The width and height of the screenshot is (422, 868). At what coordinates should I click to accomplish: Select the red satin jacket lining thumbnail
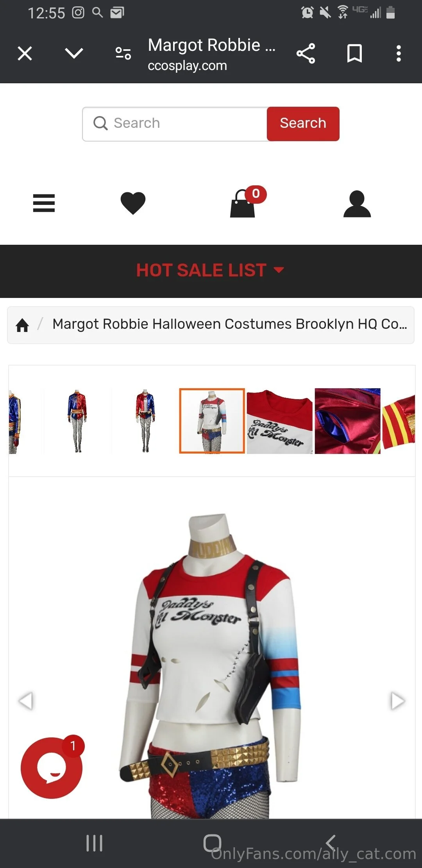(x=347, y=421)
